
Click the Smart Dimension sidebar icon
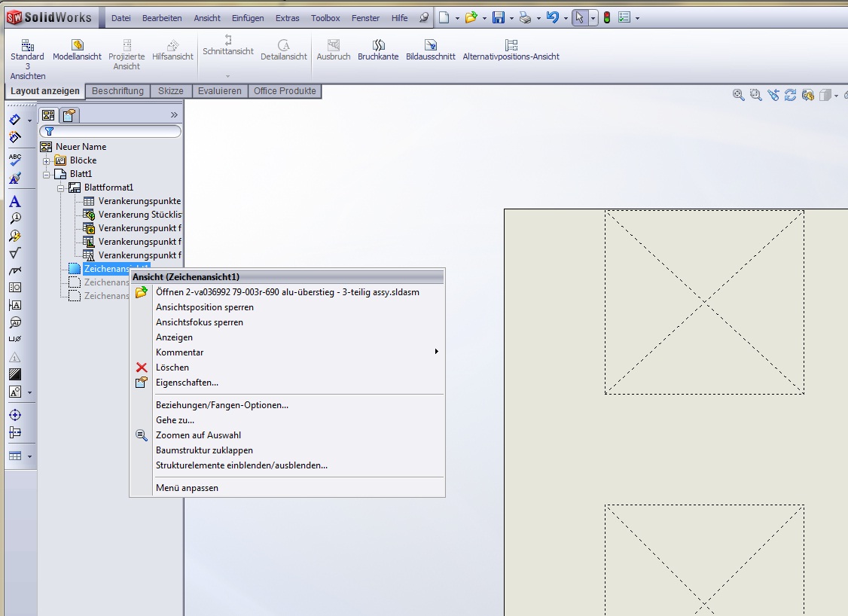point(15,120)
